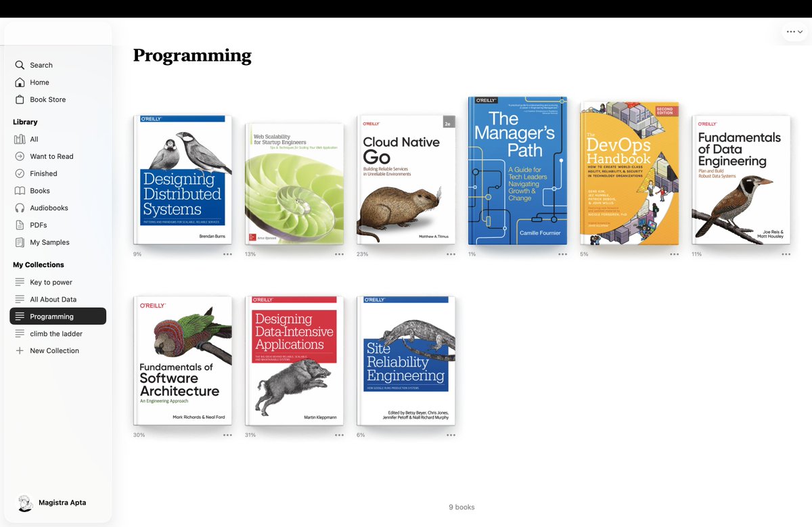Click the All About Data list icon

(x=20, y=299)
